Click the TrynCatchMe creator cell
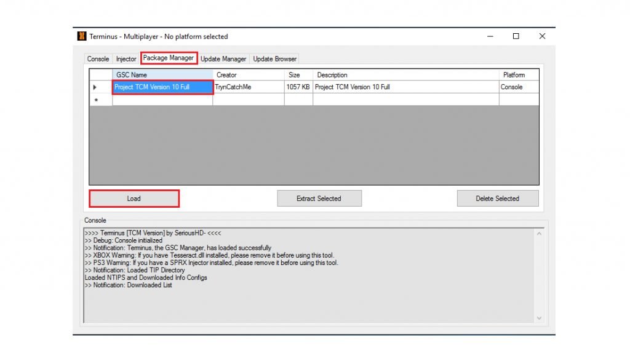Viewport: 630px width, 364px height. pyautogui.click(x=249, y=87)
